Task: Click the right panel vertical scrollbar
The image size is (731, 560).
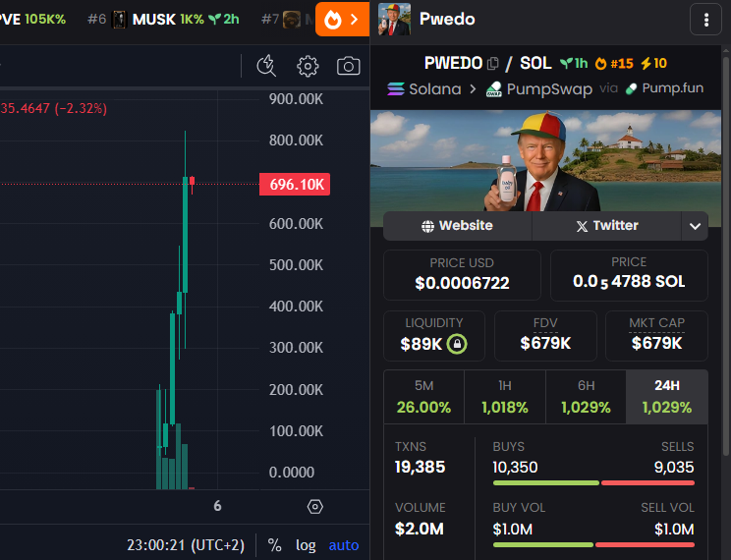Action: click(x=726, y=256)
